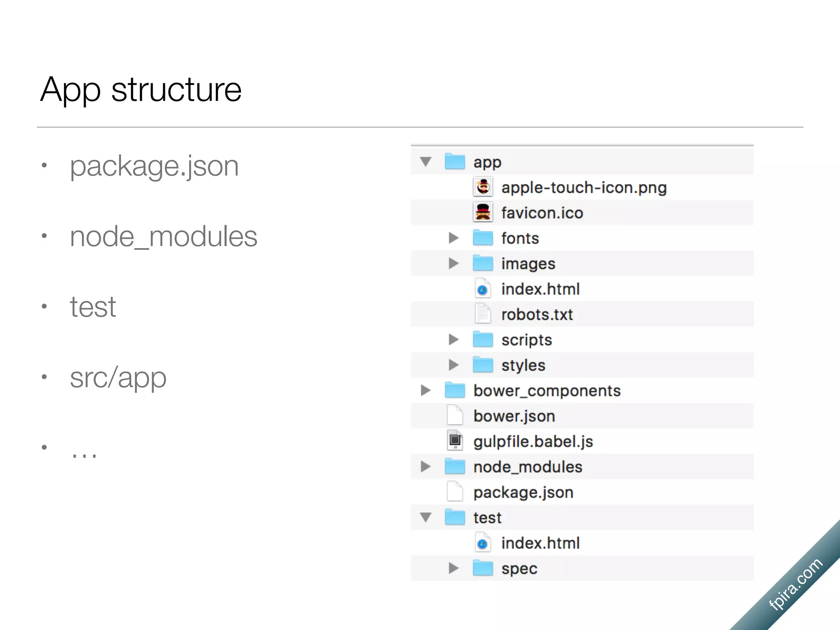This screenshot has width=840, height=630.
Task: Select the 'bower.json' file name
Action: tap(514, 417)
